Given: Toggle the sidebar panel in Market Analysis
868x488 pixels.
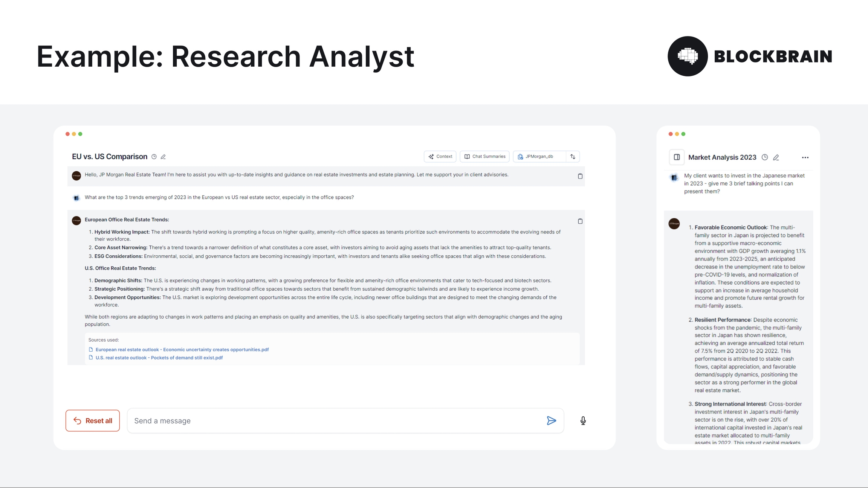Looking at the screenshot, I should (677, 157).
